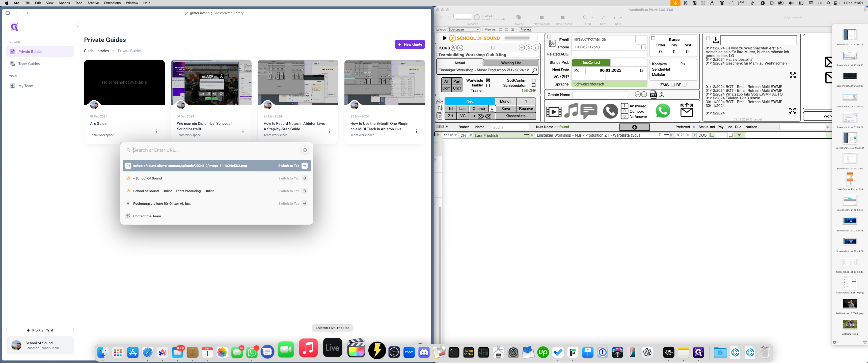
Task: Click the info icon in the KURS panel
Action: (536, 48)
